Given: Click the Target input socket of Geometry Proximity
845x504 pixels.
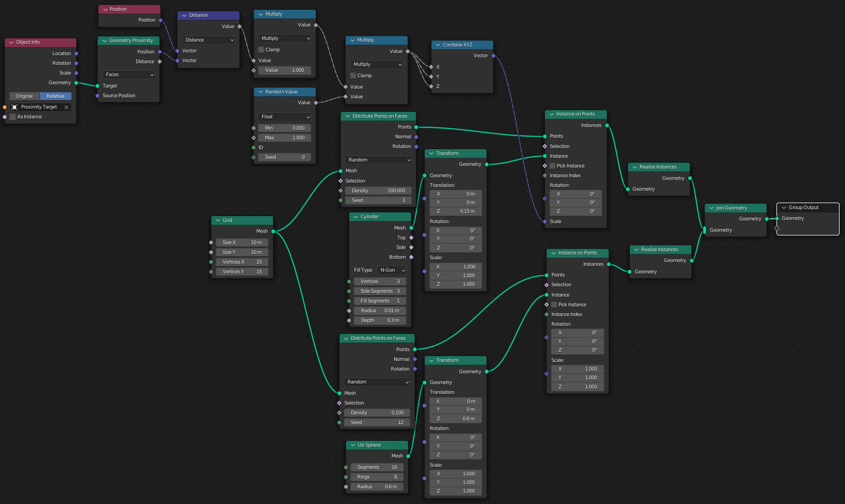Looking at the screenshot, I should [97, 86].
